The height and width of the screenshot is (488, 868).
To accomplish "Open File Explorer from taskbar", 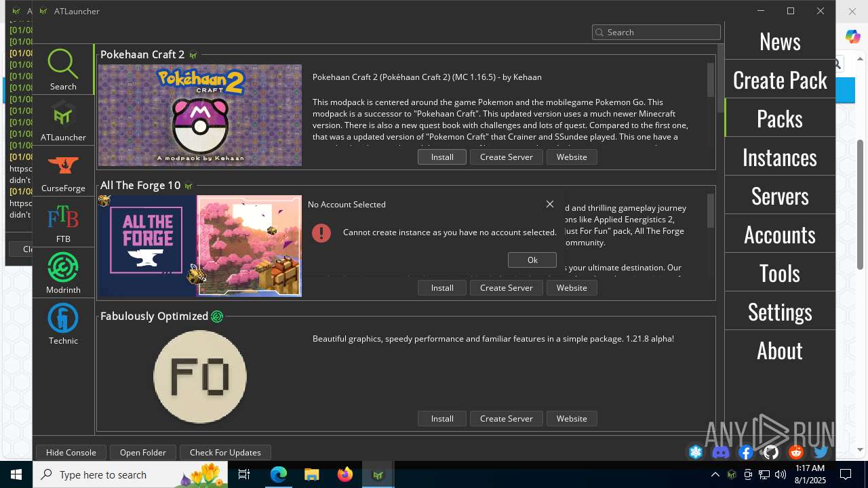I will [x=312, y=474].
